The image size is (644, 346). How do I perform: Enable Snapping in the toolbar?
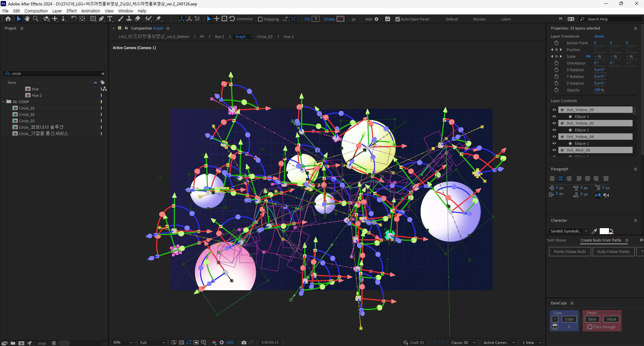(x=260, y=19)
